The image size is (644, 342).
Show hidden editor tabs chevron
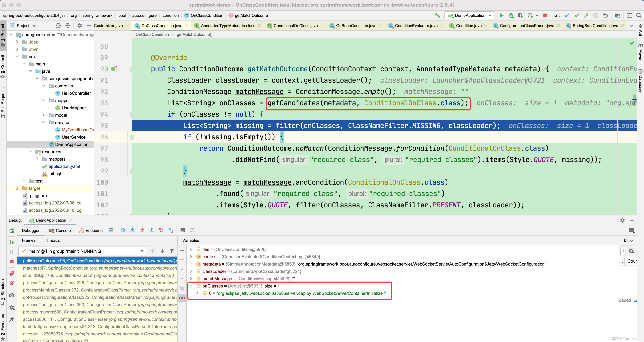point(631,26)
